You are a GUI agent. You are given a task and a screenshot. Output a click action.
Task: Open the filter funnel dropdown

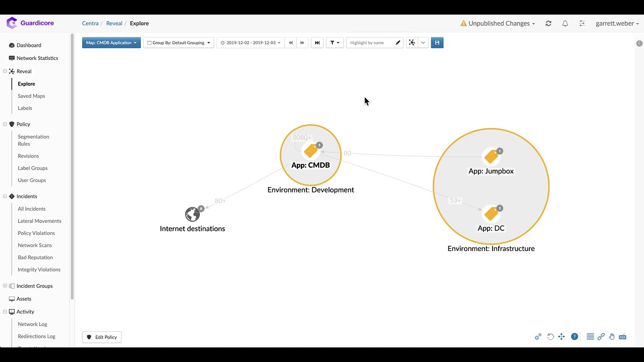tap(335, 43)
